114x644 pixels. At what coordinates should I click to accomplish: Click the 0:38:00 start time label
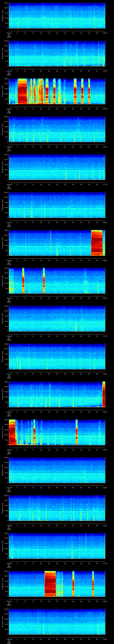point(9,639)
